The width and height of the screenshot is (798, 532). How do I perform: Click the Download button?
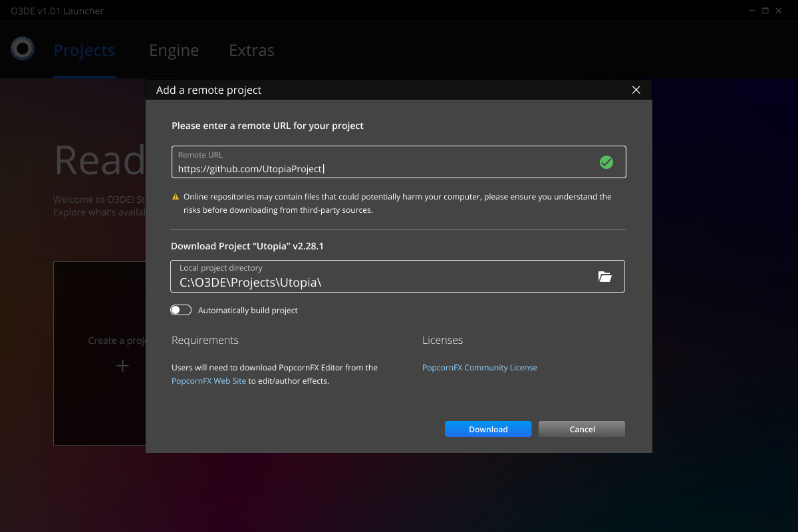click(x=488, y=429)
